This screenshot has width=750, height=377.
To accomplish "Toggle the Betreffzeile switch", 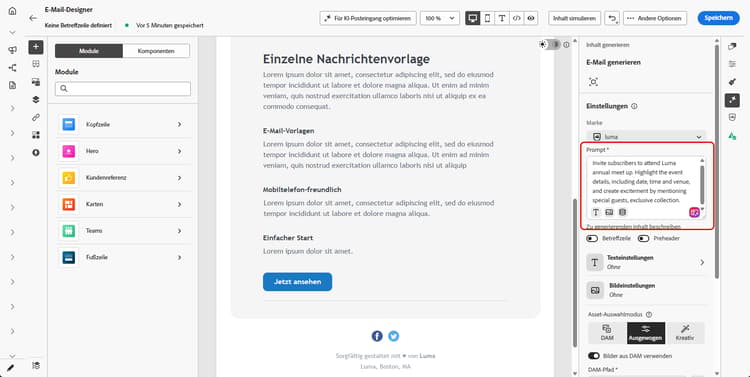I will [x=592, y=238].
